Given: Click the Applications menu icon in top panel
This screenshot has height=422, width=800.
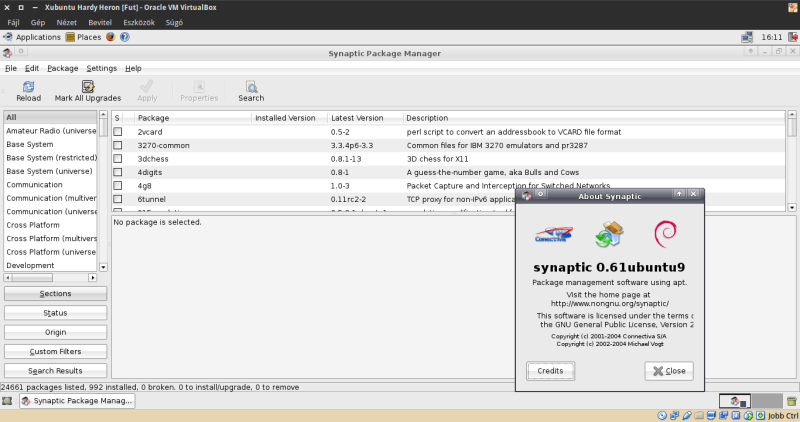Looking at the screenshot, I should pyautogui.click(x=8, y=37).
